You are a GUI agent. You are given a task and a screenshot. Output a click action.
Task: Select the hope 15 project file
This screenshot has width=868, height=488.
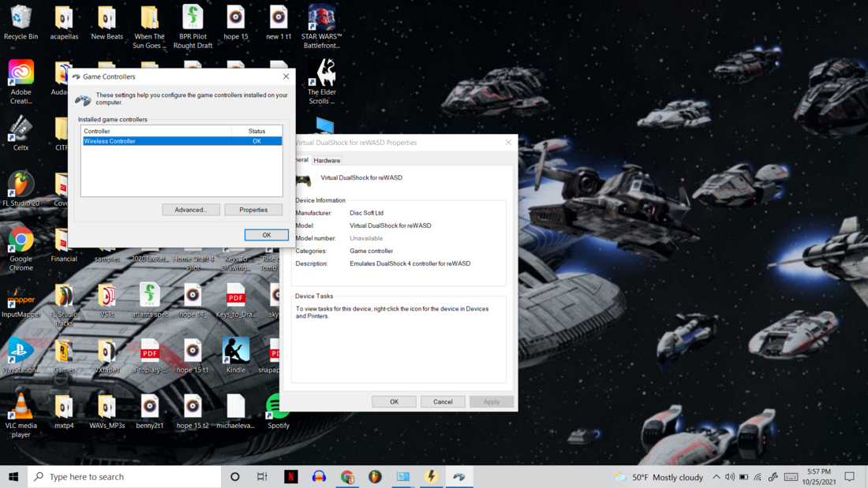236,23
